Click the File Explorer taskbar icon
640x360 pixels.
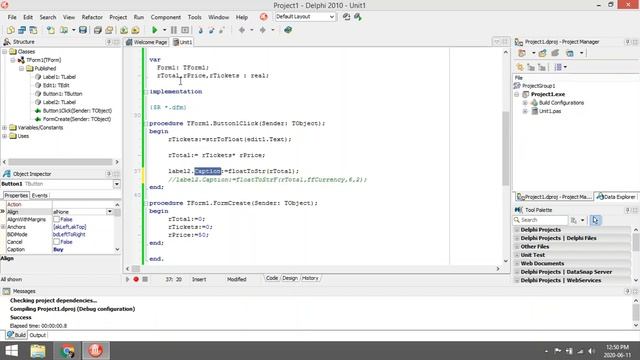(38, 351)
